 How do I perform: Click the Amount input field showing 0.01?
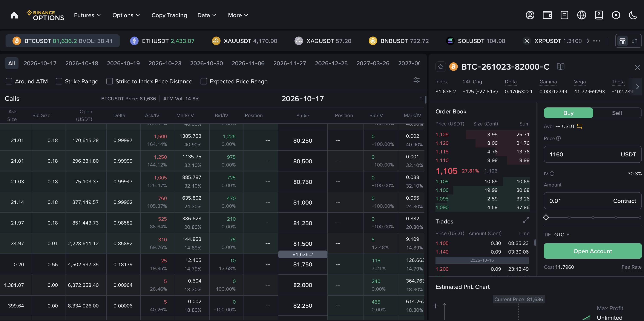pos(592,201)
